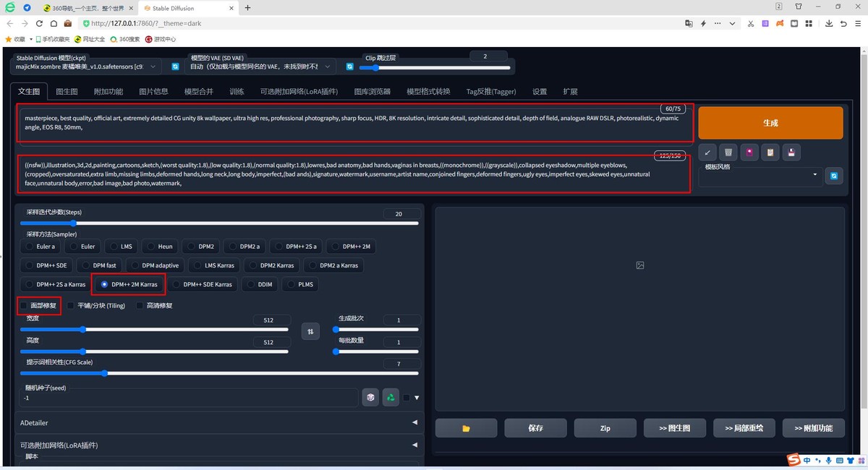Swap width and height with arrows icon

point(310,331)
